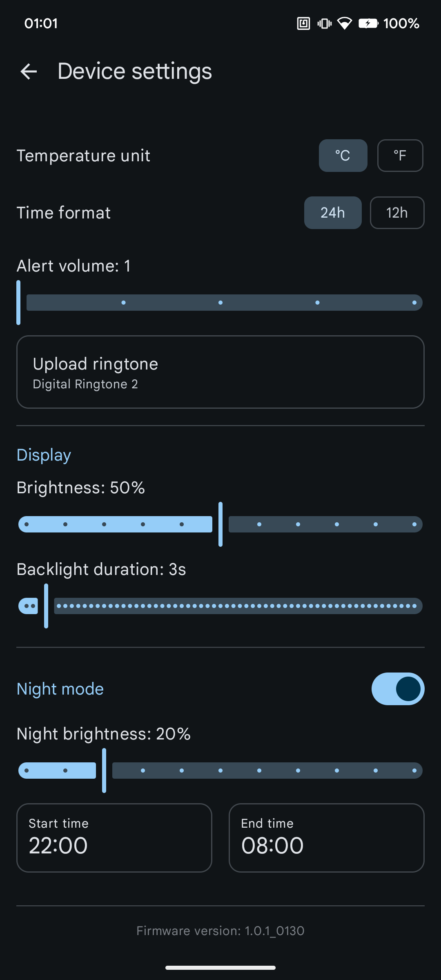The width and height of the screenshot is (441, 980).
Task: Select Fahrenheit as temperature unit
Action: (400, 156)
